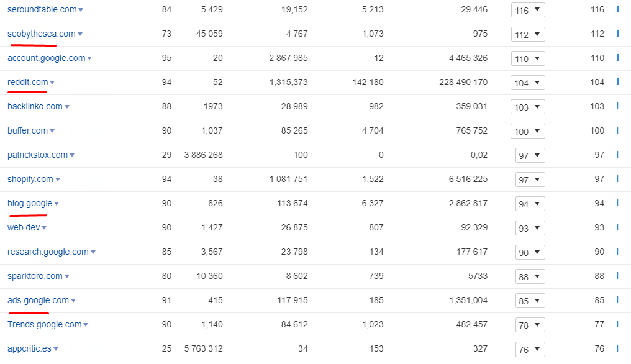
Task: Click blue bar icon in buffer.com row
Action: point(617,130)
